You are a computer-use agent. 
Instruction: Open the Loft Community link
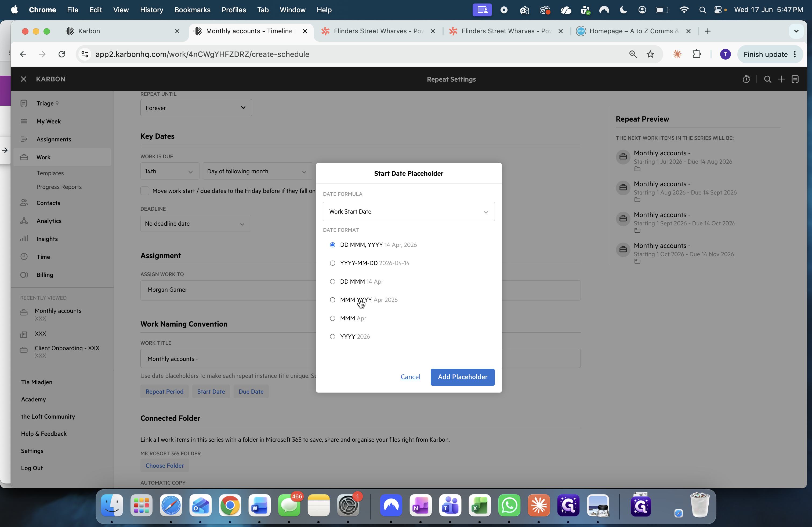point(48,416)
